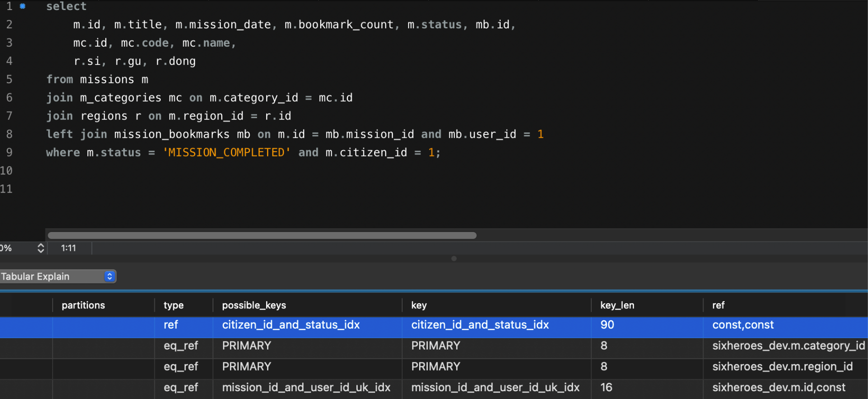Click ref cell 'sixheroes_dev.m.id,const'
This screenshot has width=868, height=399.
[x=779, y=388]
